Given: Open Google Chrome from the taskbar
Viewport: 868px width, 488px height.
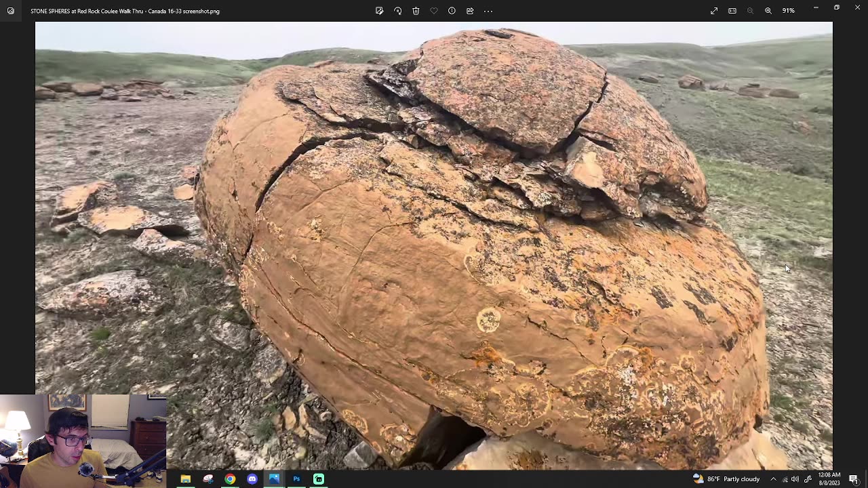Looking at the screenshot, I should pyautogui.click(x=231, y=479).
